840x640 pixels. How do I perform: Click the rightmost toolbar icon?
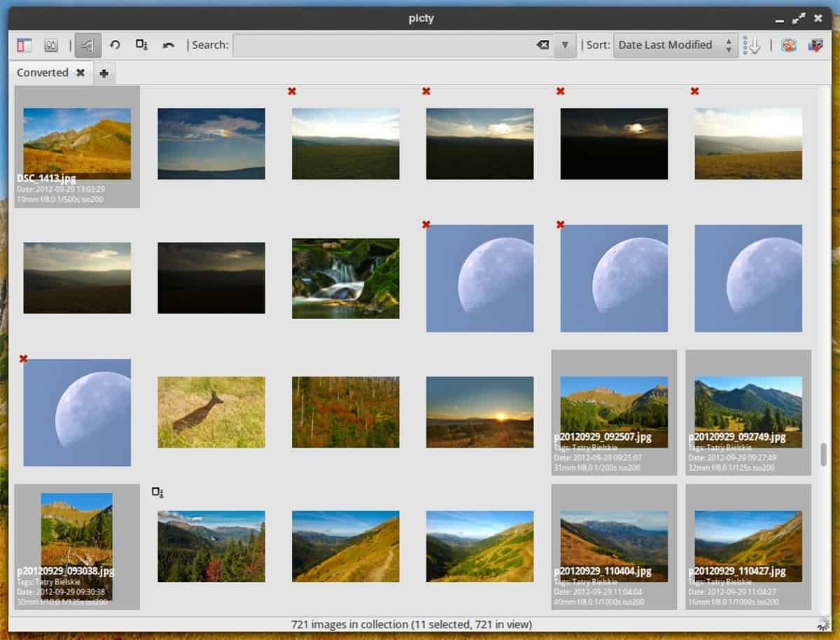[x=815, y=45]
